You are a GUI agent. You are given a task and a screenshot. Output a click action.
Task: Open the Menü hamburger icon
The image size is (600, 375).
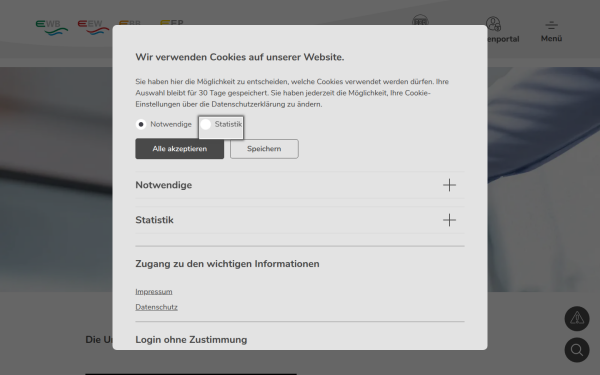[x=551, y=25]
